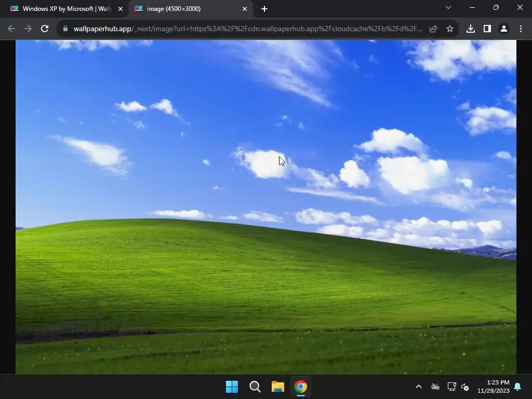Open network status tray icon

click(x=451, y=387)
